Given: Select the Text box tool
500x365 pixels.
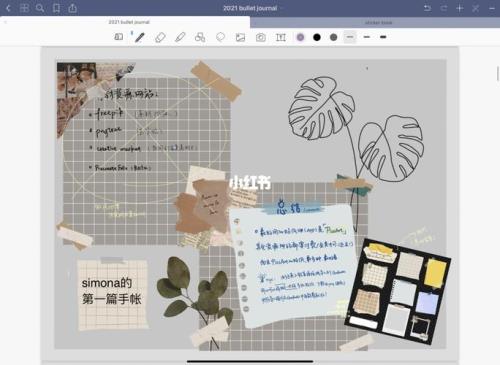Looking at the screenshot, I should pos(281,37).
